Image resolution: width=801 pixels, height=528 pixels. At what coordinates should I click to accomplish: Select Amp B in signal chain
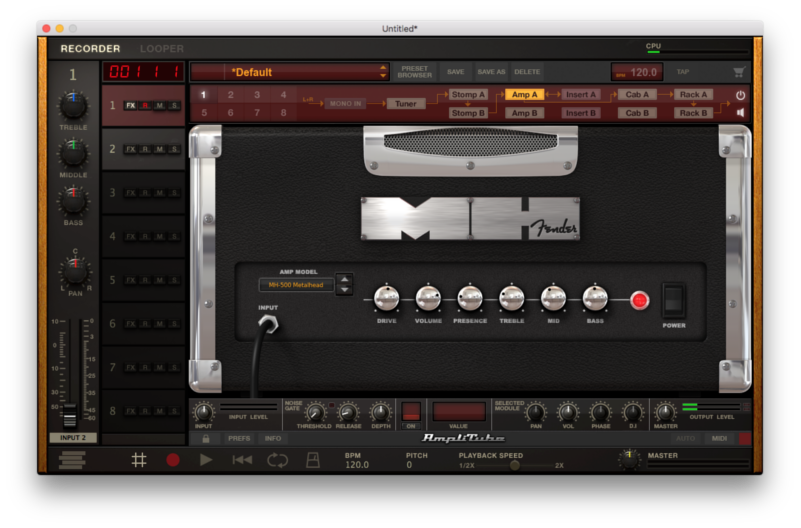click(x=525, y=113)
